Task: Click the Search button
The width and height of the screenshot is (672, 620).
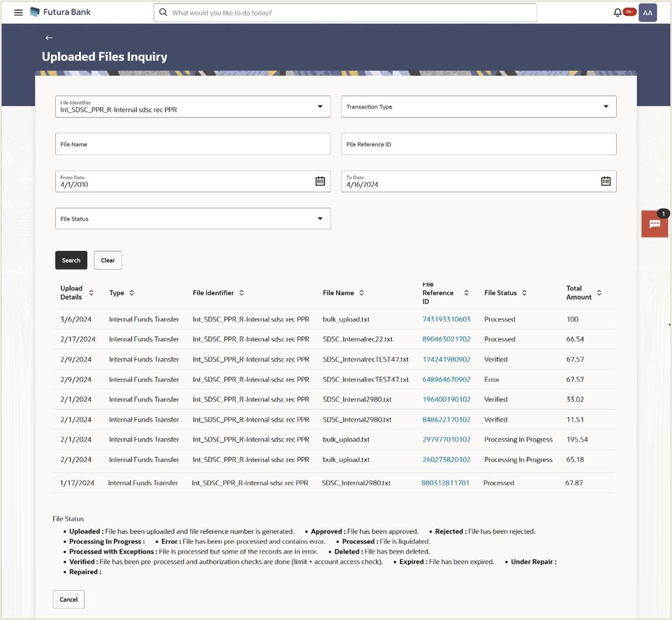Action: tap(71, 260)
